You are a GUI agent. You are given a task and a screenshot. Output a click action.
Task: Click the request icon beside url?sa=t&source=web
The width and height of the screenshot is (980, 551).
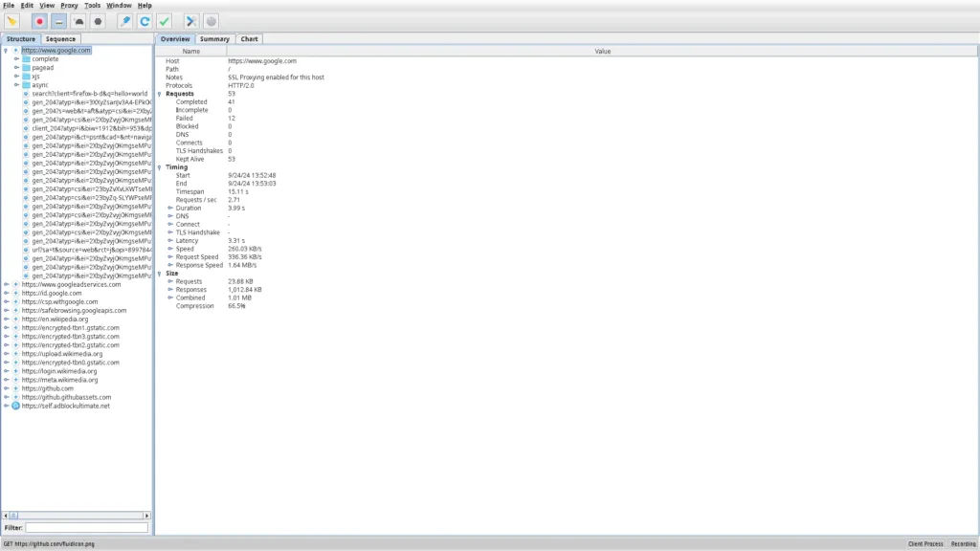click(26, 250)
